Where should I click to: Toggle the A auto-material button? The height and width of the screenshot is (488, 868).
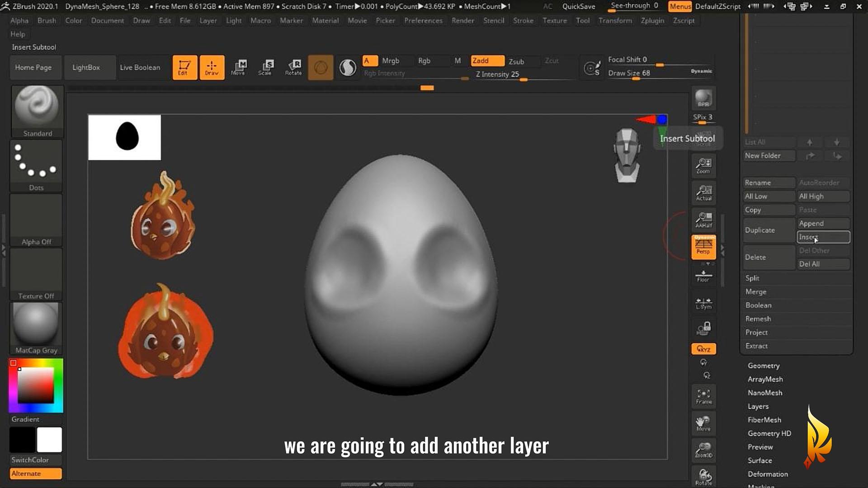[370, 61]
